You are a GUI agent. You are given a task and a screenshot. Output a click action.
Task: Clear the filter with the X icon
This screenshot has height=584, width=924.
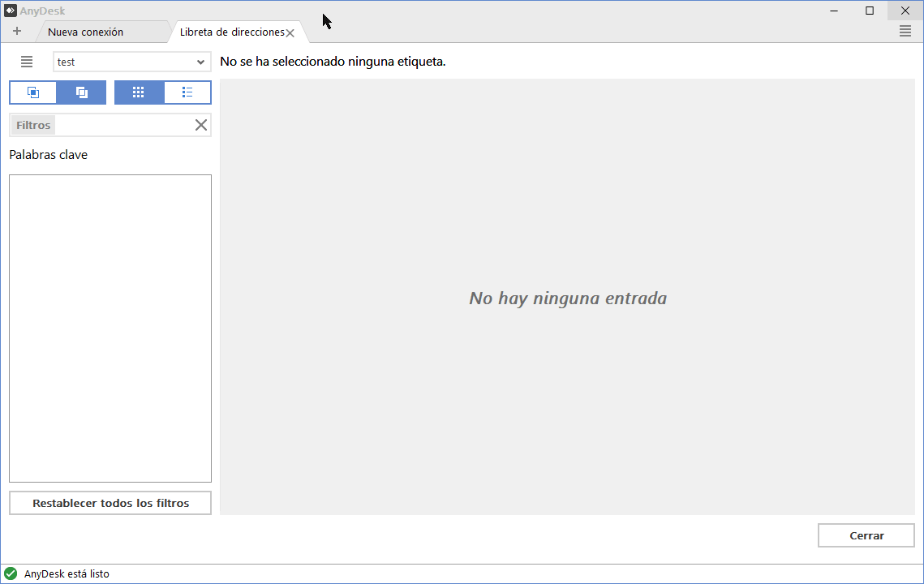[x=201, y=125]
